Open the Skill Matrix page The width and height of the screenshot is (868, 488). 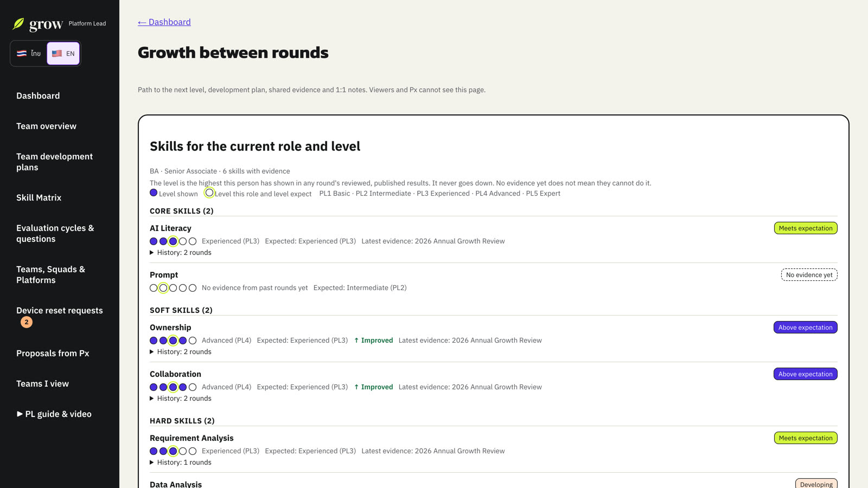[39, 198]
